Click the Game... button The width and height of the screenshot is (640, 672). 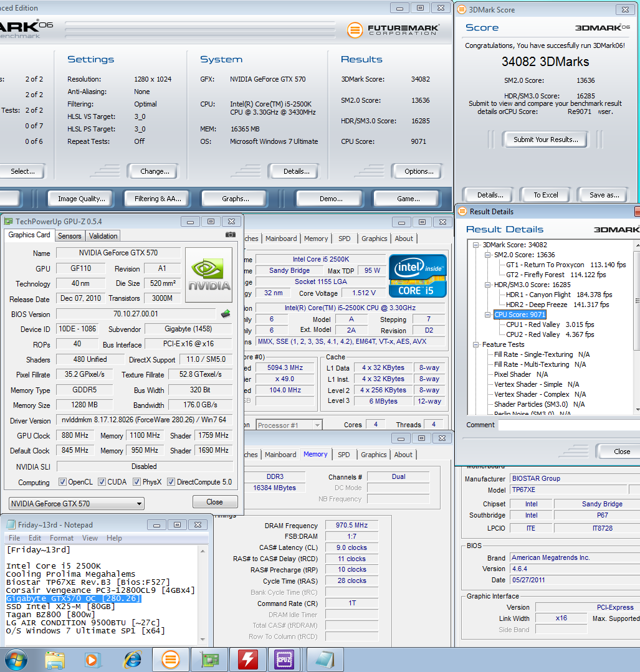click(x=408, y=199)
